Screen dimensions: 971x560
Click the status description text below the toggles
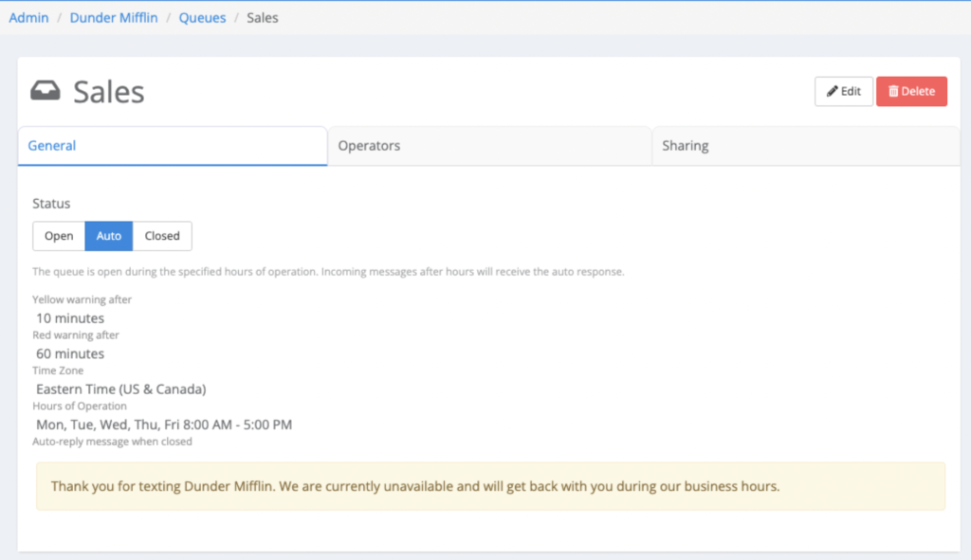pyautogui.click(x=328, y=272)
